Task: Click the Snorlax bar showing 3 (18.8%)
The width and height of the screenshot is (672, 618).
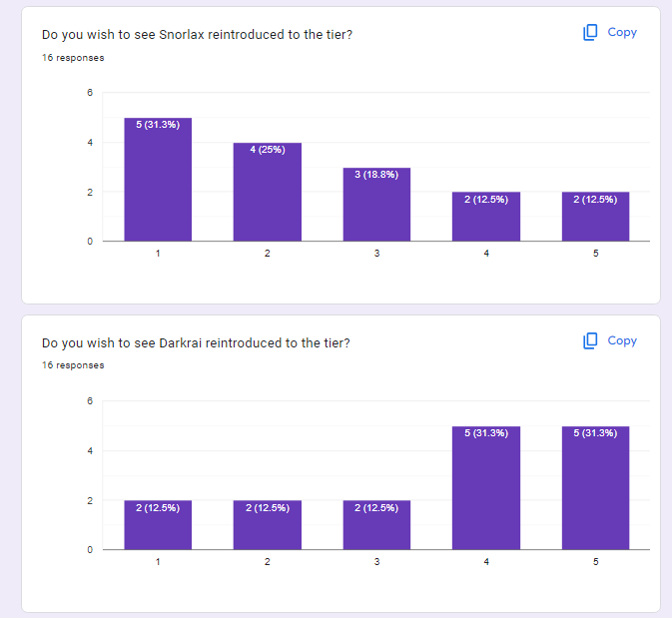Action: point(376,205)
